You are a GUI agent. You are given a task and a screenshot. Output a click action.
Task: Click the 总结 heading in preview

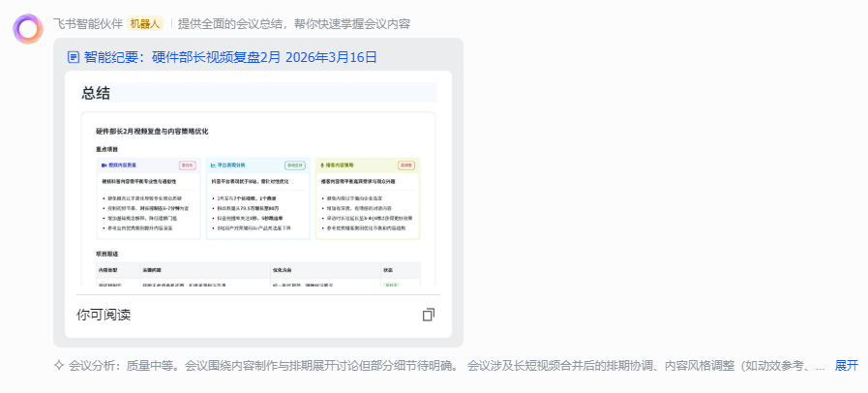coord(96,93)
